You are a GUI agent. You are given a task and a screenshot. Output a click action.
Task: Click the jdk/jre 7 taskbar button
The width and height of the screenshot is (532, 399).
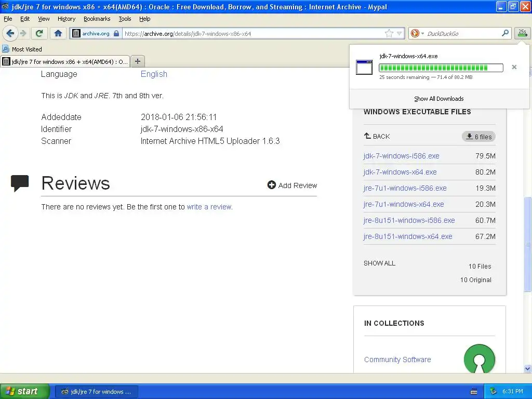[x=96, y=392]
